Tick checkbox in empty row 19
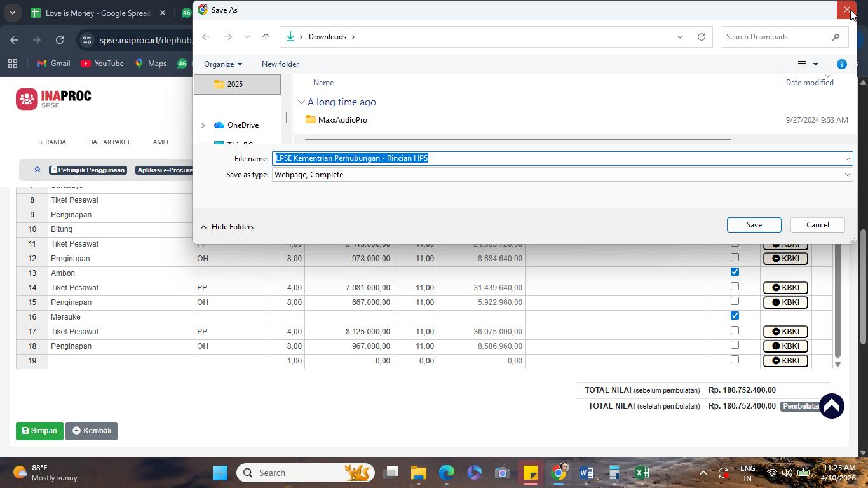 pos(735,360)
